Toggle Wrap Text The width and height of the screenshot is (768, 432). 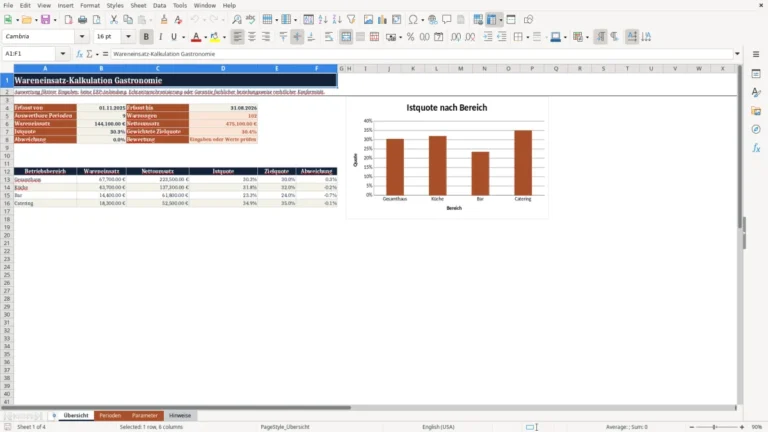(x=329, y=37)
